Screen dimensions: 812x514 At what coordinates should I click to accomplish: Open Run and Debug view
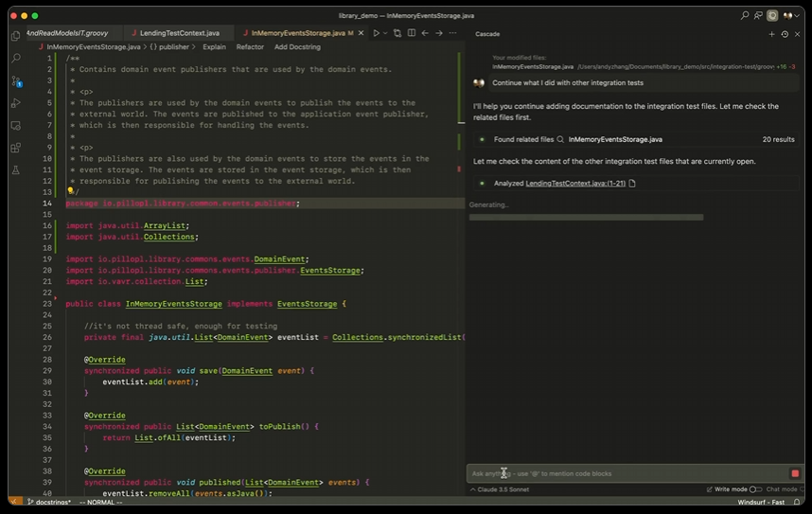[16, 103]
